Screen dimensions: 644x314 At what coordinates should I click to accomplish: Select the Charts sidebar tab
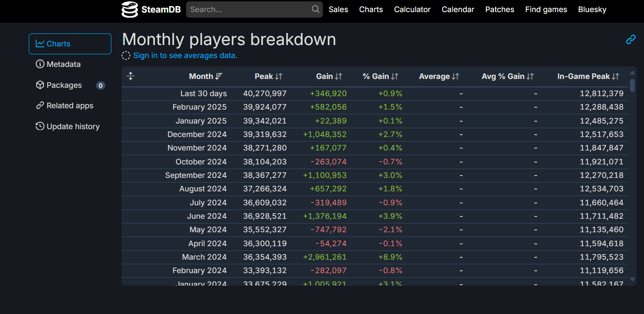pos(70,44)
